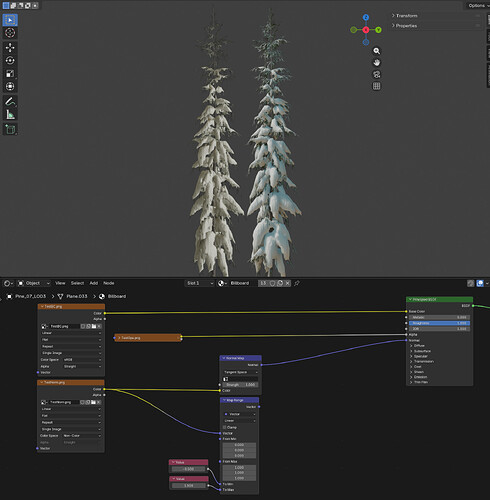Image resolution: width=490 pixels, height=500 pixels.
Task: Select the Move tool in toolbar
Action: [x=10, y=47]
